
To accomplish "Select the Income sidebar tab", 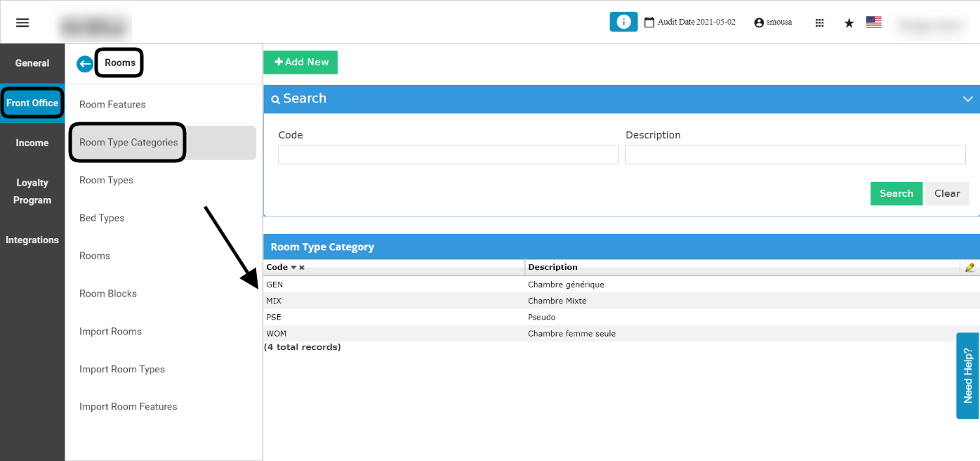I will coord(32,143).
